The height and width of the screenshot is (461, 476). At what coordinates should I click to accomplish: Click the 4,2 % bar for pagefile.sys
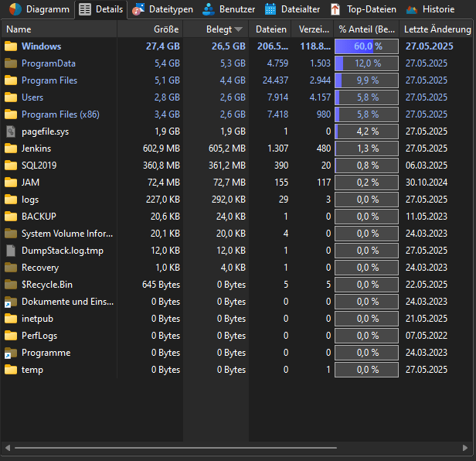point(366,131)
